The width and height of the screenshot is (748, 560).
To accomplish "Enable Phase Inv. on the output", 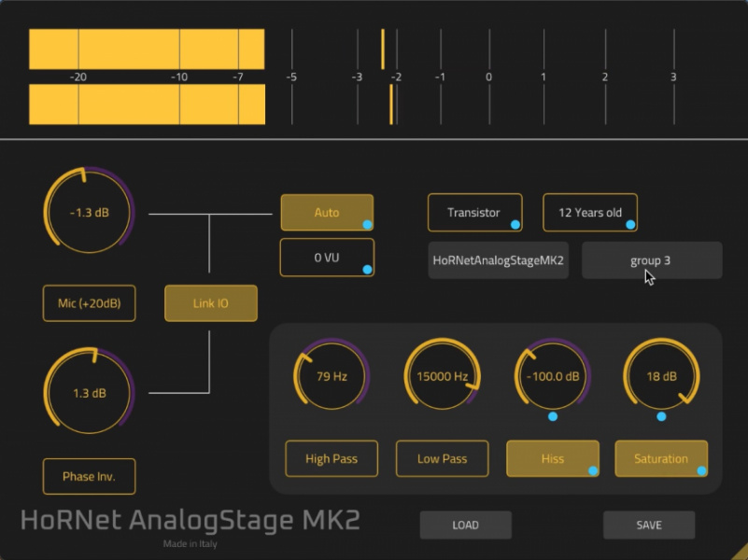I will 89,475.
